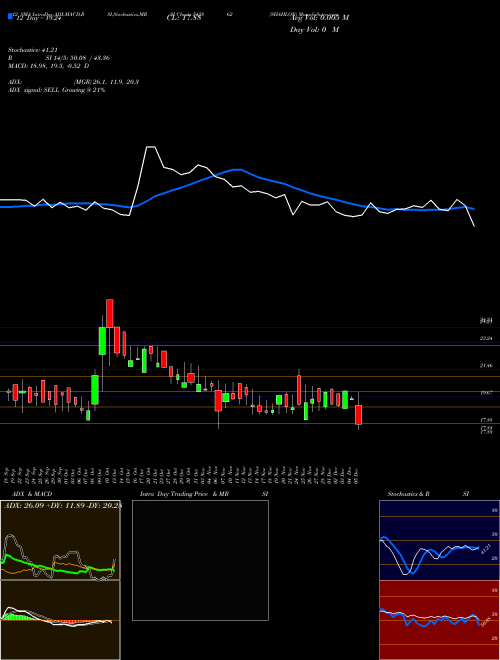500x660 pixels.
Task: Click the ADX indicator chart panel
Action: [60, 540]
